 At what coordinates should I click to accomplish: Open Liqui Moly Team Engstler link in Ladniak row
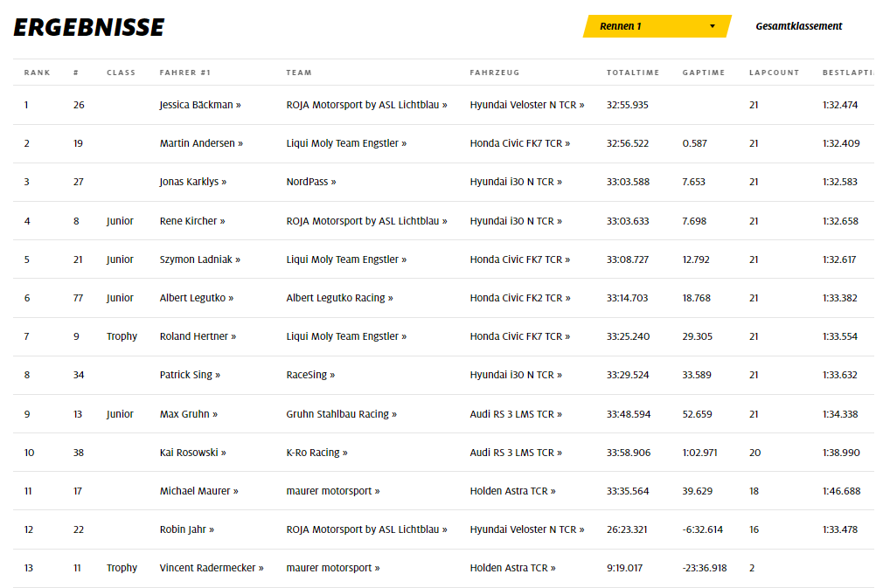coord(346,259)
